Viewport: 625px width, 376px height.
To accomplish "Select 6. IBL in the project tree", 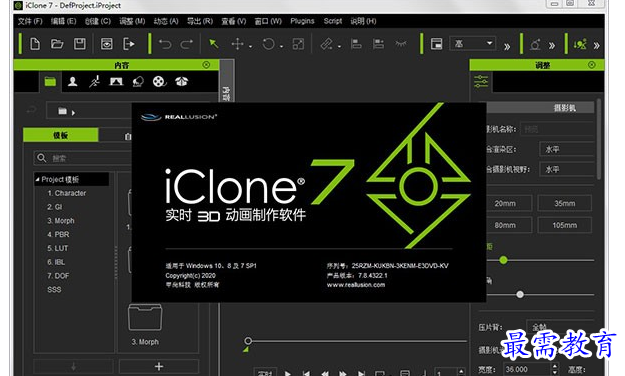I will point(56,262).
